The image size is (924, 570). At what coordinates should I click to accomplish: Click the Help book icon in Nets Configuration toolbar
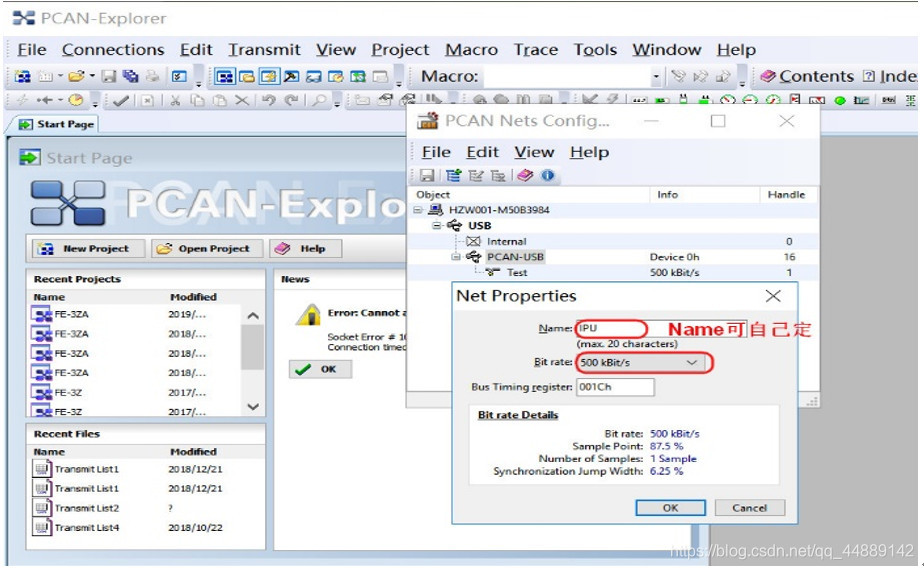pyautogui.click(x=525, y=175)
